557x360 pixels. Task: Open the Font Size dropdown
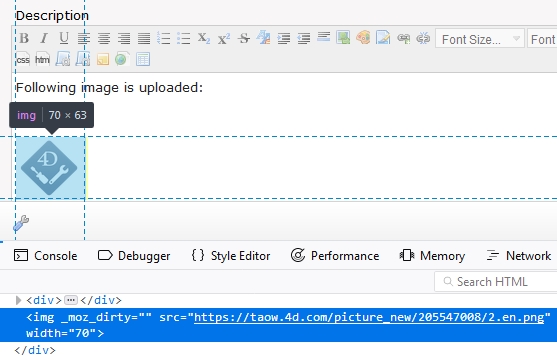480,39
